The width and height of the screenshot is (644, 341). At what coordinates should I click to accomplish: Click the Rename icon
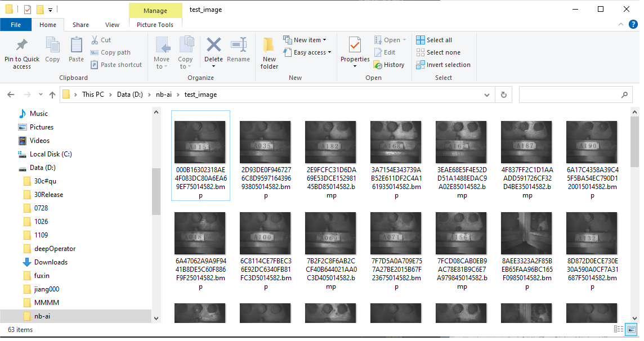coord(238,45)
